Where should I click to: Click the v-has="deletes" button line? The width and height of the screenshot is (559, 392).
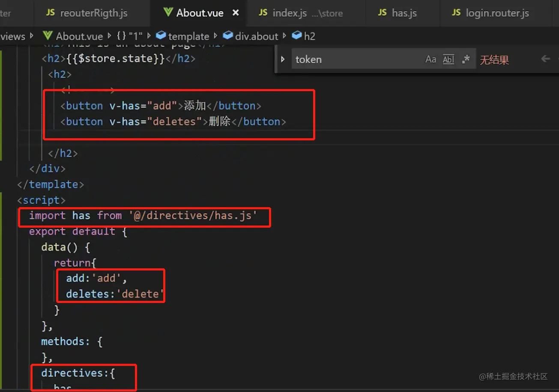point(173,122)
